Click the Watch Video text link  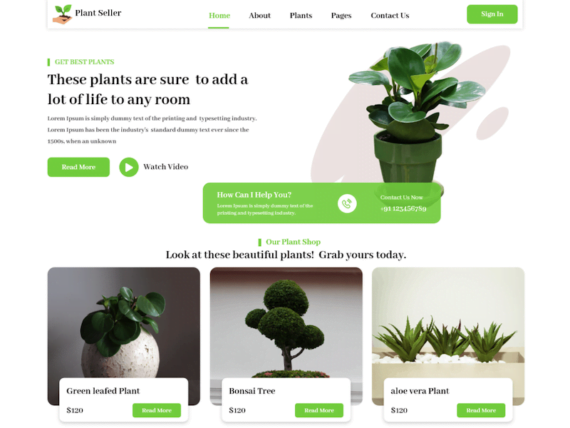coord(165,167)
